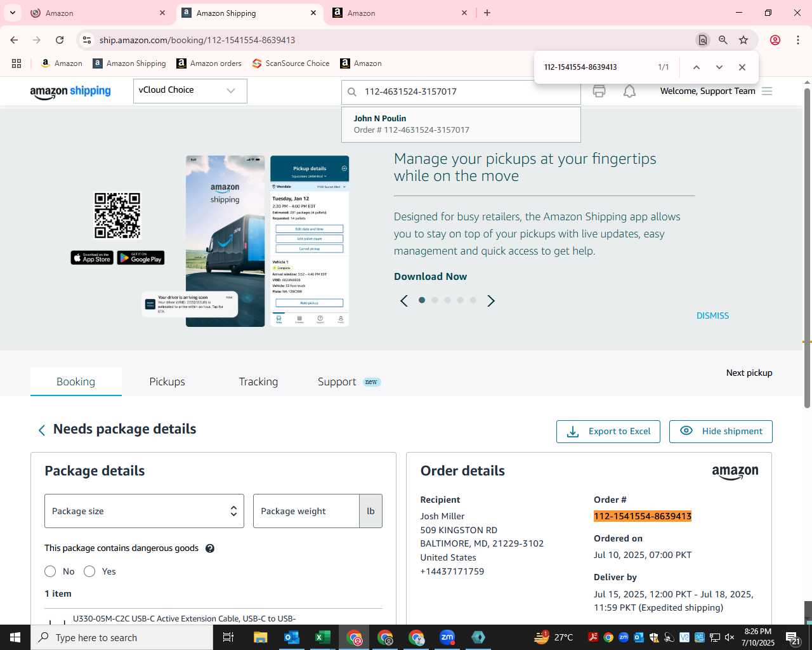This screenshot has height=650, width=812.
Task: Open the Chrome tab search dropdown arrow
Action: point(13,13)
